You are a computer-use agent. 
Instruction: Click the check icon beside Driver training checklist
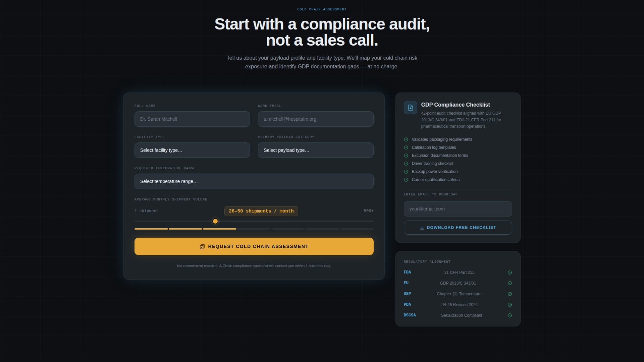click(406, 164)
